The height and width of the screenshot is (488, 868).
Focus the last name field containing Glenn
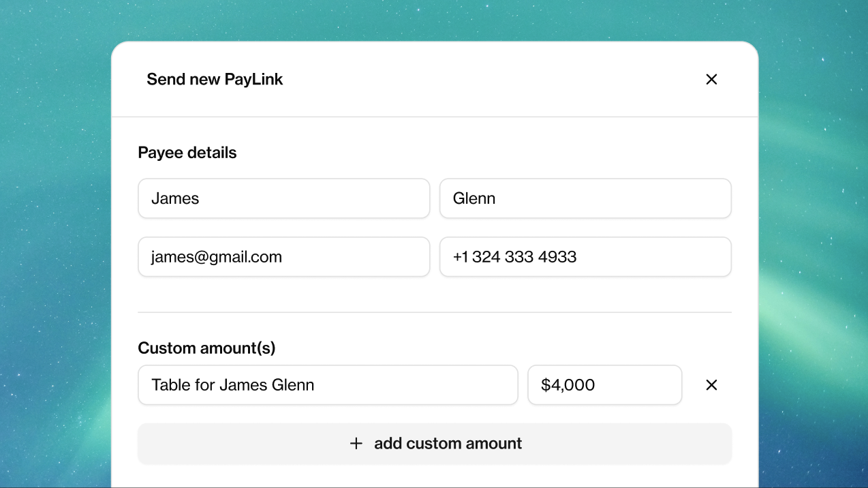tap(585, 198)
